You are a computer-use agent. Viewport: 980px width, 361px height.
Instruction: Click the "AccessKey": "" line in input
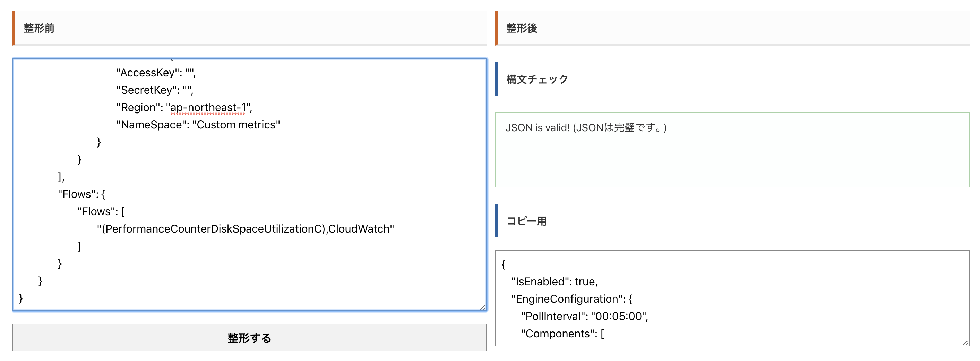(x=156, y=72)
